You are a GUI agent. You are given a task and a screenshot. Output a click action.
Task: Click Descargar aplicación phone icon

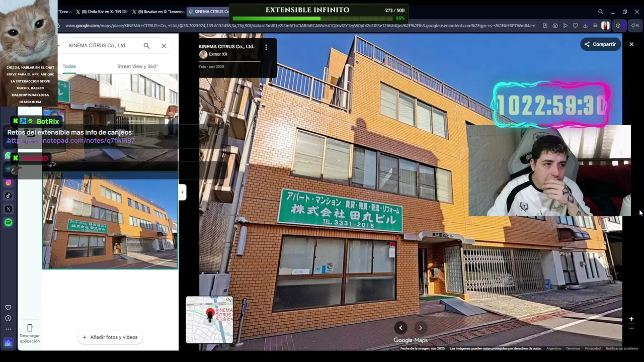tap(30, 328)
